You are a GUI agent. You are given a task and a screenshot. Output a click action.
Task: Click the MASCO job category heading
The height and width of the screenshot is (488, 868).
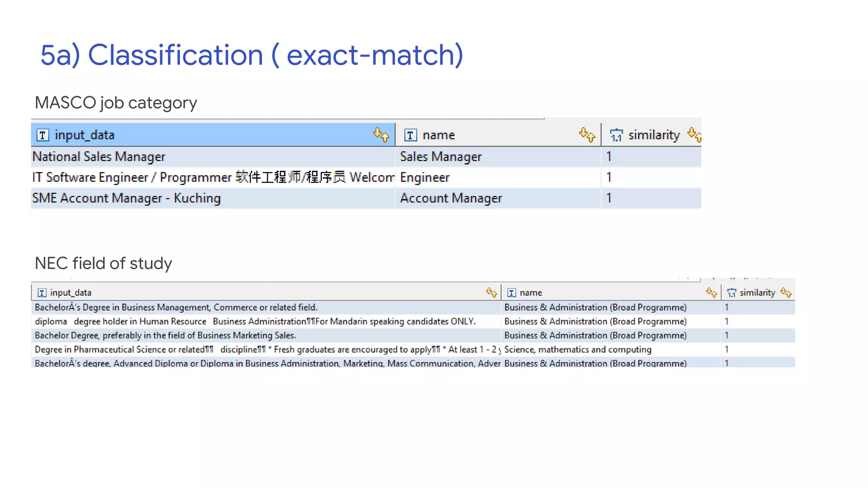click(116, 103)
